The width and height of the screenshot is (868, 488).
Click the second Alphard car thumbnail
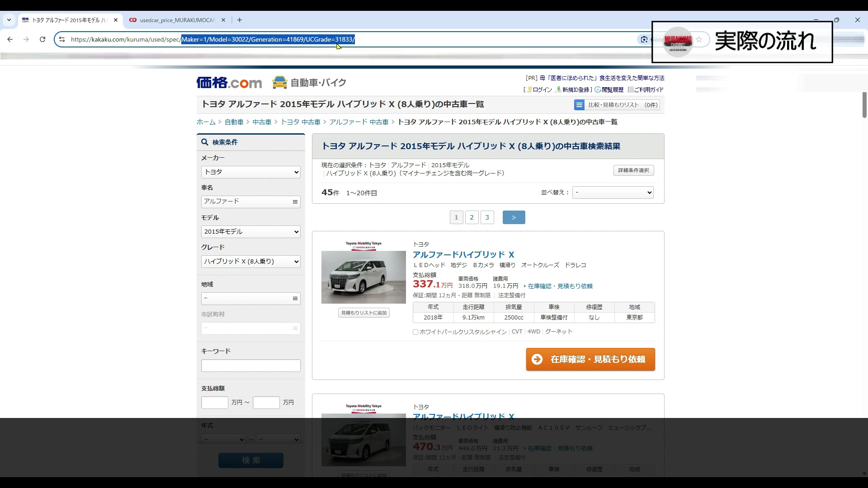click(363, 435)
